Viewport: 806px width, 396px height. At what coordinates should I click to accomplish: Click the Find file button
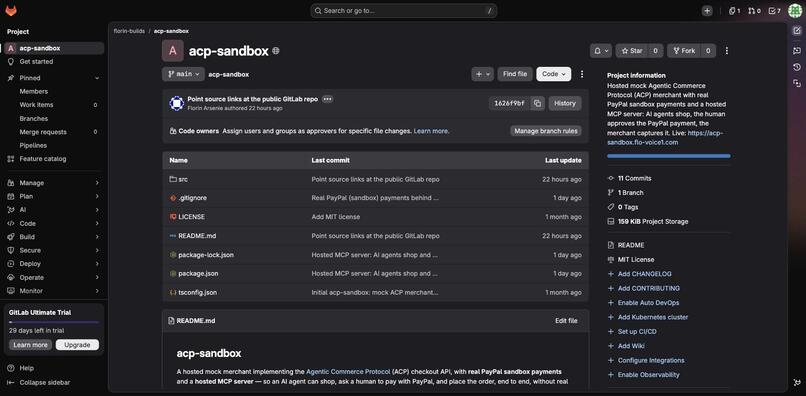[x=515, y=74]
